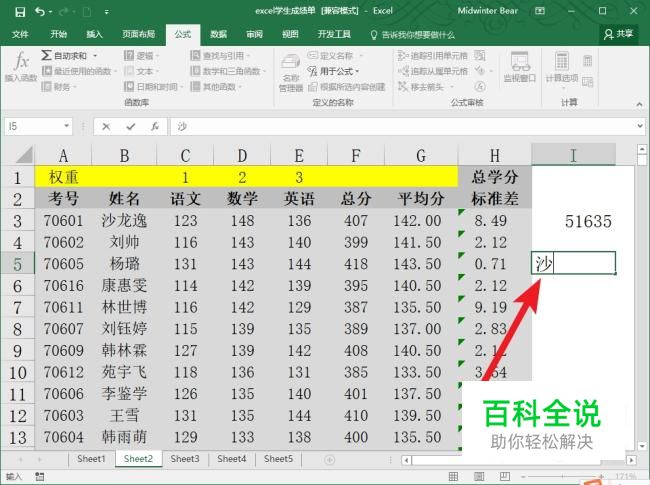Click the Tell Me search box
The height and width of the screenshot is (485, 650).
point(412,35)
